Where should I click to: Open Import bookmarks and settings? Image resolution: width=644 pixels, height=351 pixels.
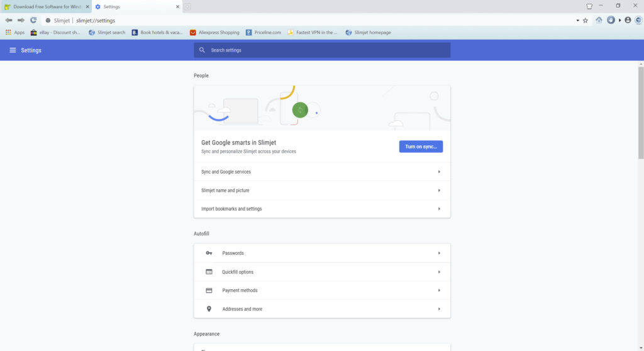point(322,209)
